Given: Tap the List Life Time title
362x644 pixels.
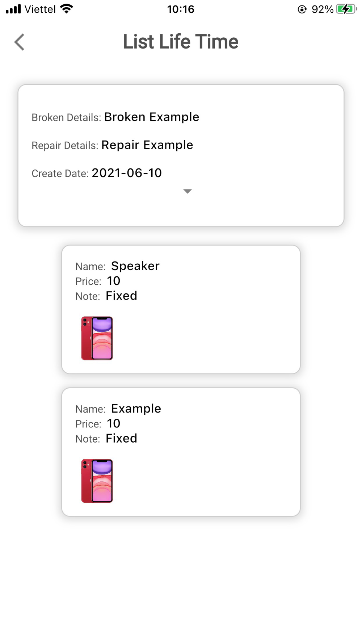Looking at the screenshot, I should pos(181,42).
